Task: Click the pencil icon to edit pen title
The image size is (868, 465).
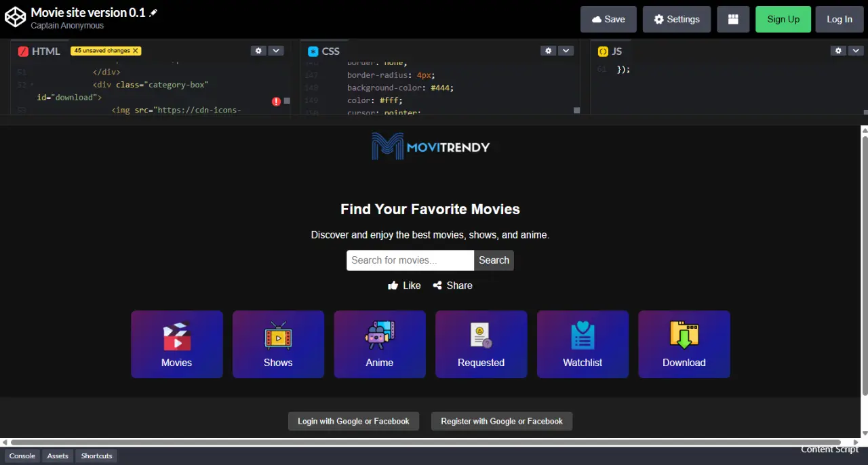Action: coord(154,13)
